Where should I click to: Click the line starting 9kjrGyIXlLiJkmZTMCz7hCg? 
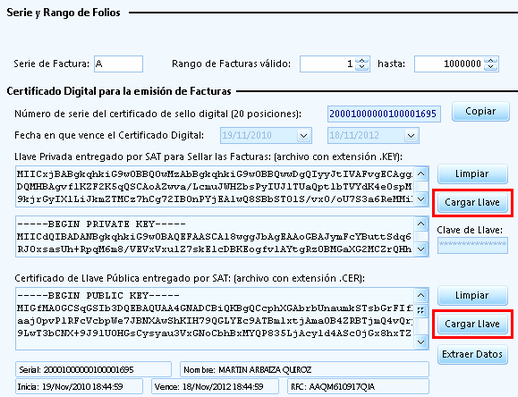point(215,199)
